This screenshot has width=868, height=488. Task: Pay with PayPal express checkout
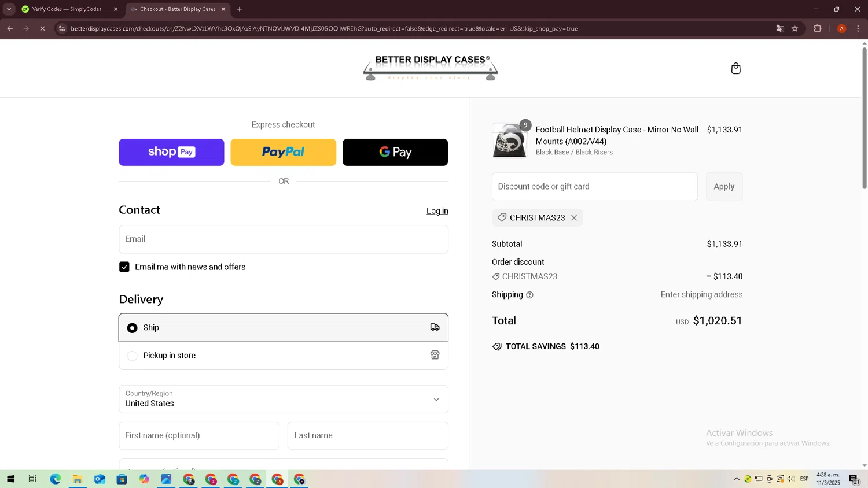(x=283, y=152)
